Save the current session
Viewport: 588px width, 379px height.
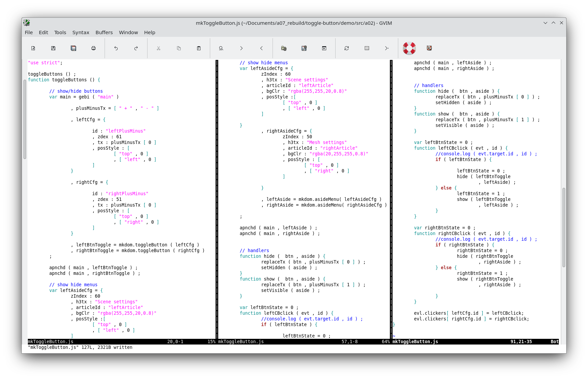point(304,48)
